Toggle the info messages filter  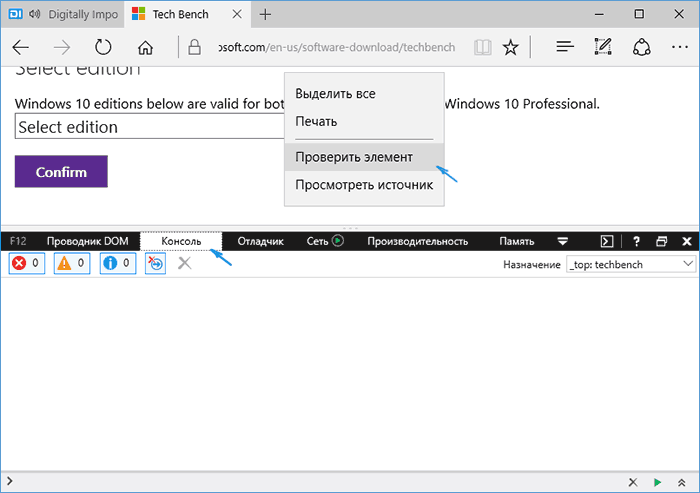(117, 263)
